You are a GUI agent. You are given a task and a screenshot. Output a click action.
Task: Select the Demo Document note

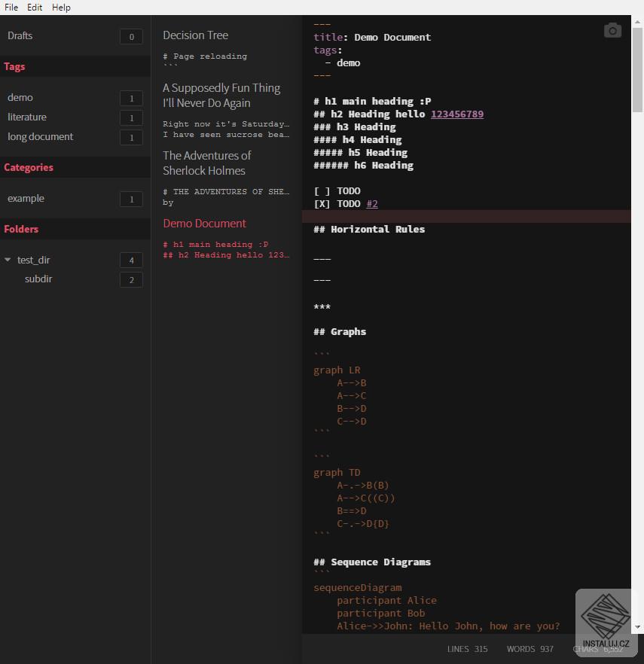[205, 224]
